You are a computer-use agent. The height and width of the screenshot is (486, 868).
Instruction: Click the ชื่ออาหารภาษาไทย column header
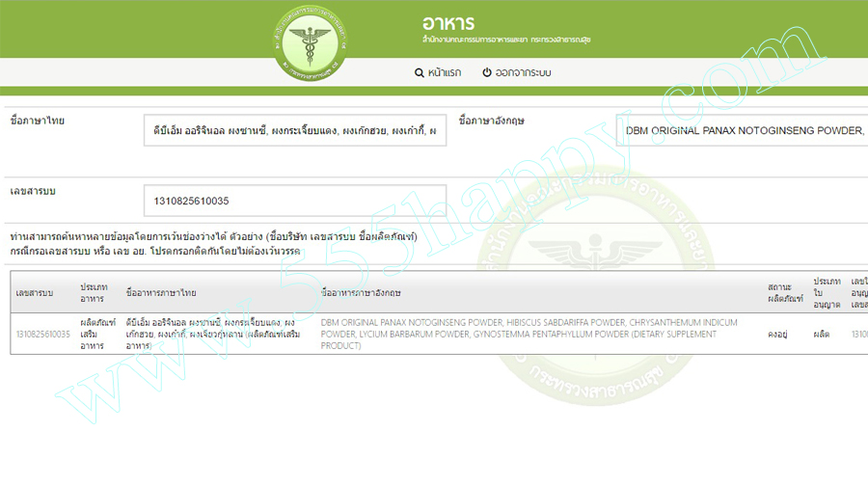161,293
